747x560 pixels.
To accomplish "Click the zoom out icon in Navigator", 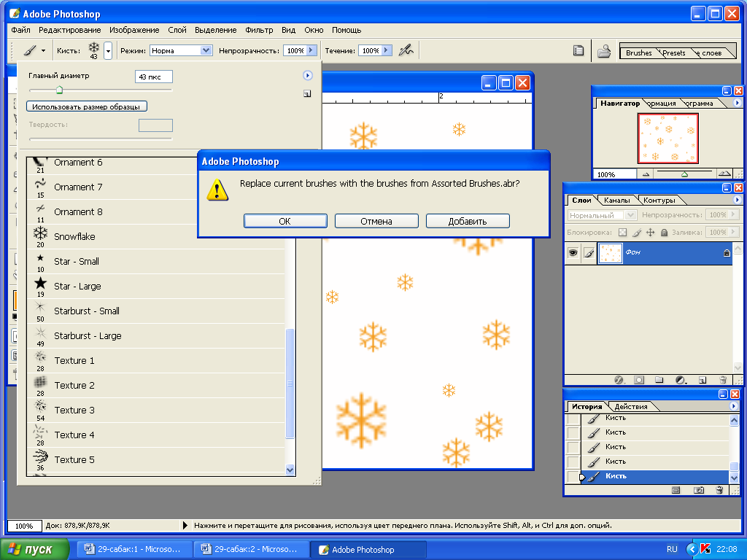I will (x=646, y=174).
